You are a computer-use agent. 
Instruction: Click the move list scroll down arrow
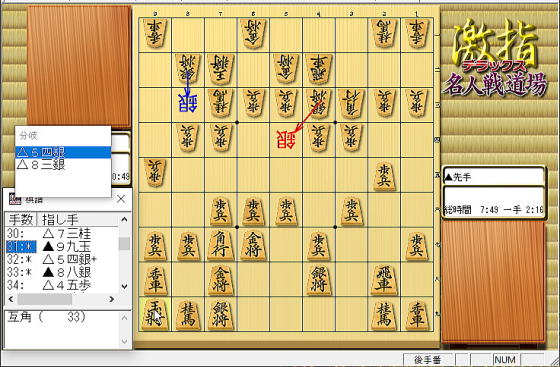pos(124,286)
